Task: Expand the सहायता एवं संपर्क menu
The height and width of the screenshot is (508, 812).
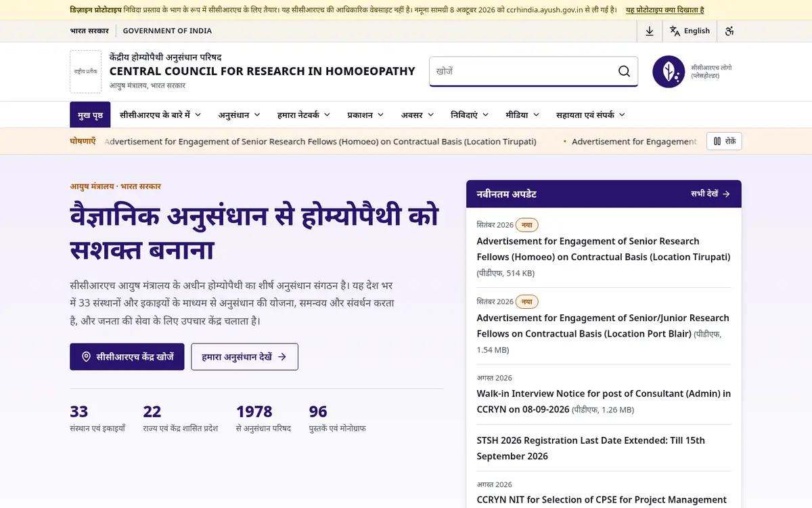Action: coord(590,115)
